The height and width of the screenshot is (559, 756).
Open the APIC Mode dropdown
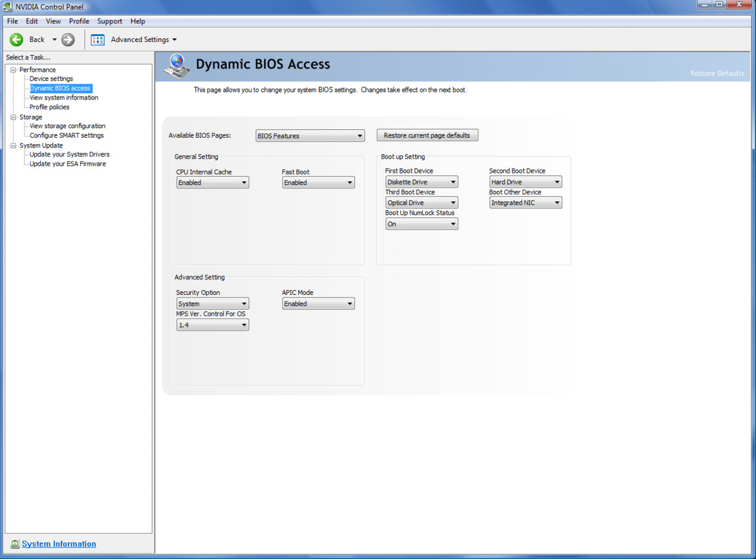[x=318, y=304]
